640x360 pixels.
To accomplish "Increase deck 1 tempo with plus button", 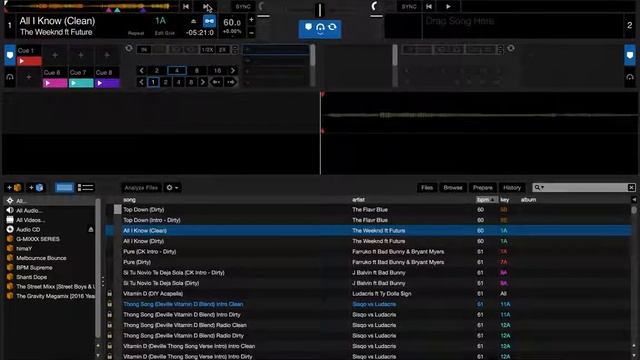I will [x=251, y=20].
